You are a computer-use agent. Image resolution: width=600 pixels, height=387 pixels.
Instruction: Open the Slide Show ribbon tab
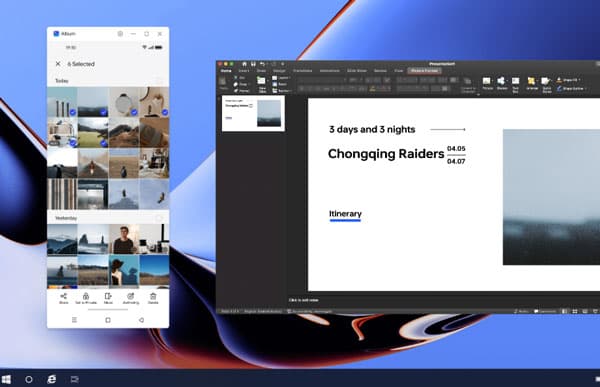pyautogui.click(x=357, y=71)
